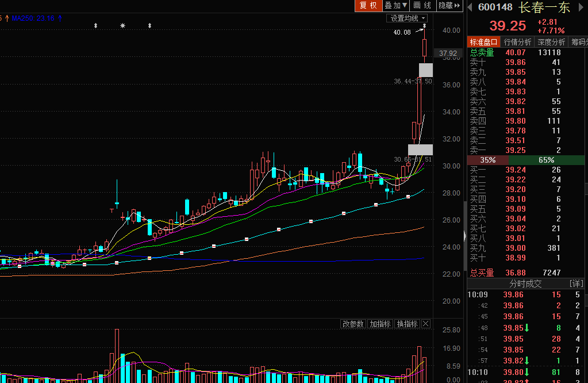The height and width of the screenshot is (383, 588).
Task: Click the stock name 长春一东
Action: coord(544,7)
